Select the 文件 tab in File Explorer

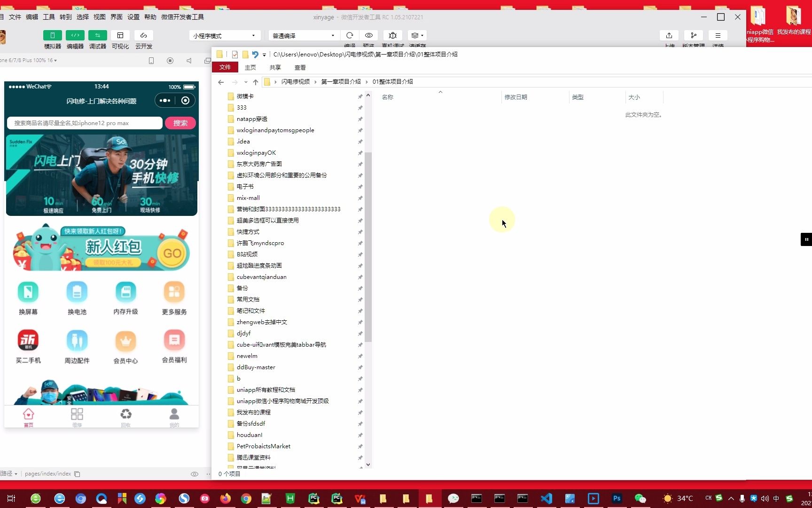pos(225,67)
